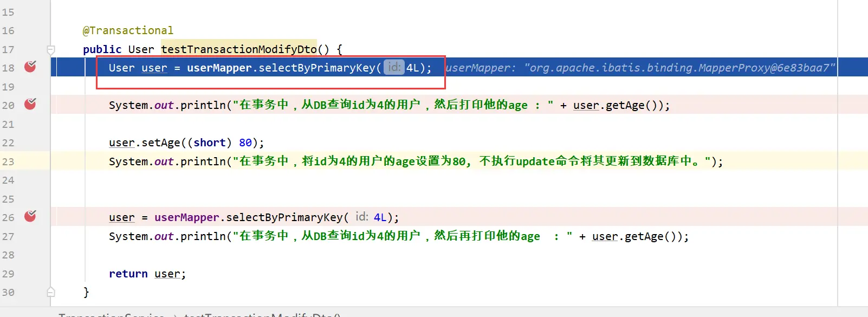Click user.getAge() on line 20
Viewport: 868px width, 317px height.
(616, 105)
